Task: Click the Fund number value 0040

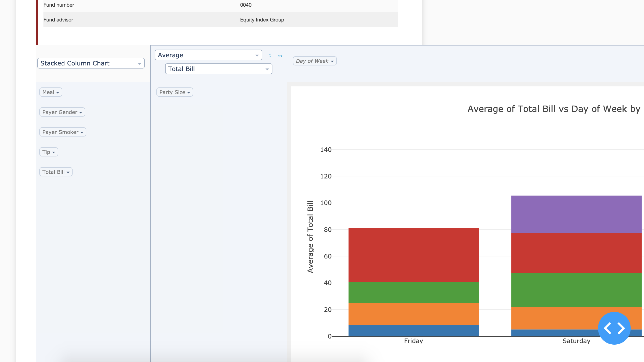Action: point(246,5)
